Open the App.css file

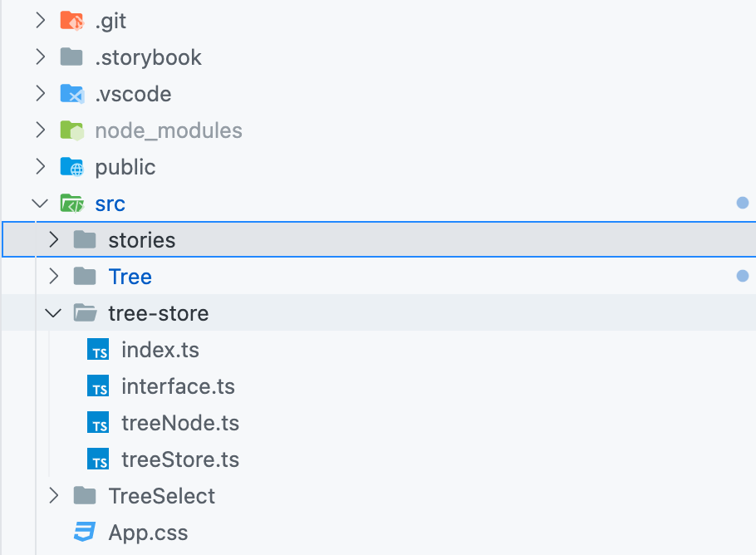pos(148,533)
